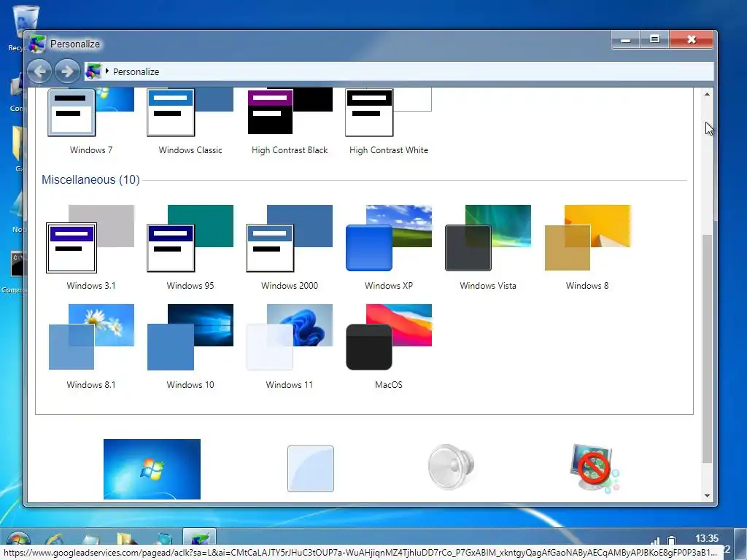Viewport: 747px width, 560px height.
Task: Select the Windows 11 theme
Action: [x=289, y=346]
